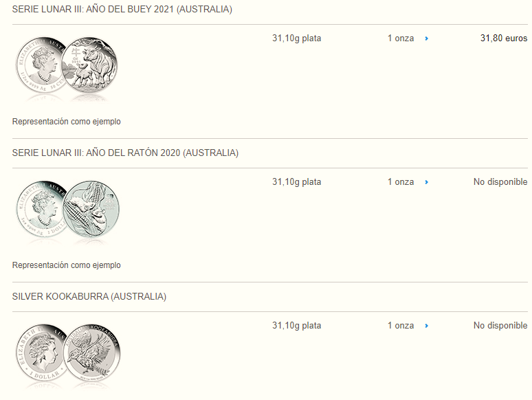The width and height of the screenshot is (532, 400).
Task: Open the Silver Kookaburra (Australia) heading
Action: 89,296
